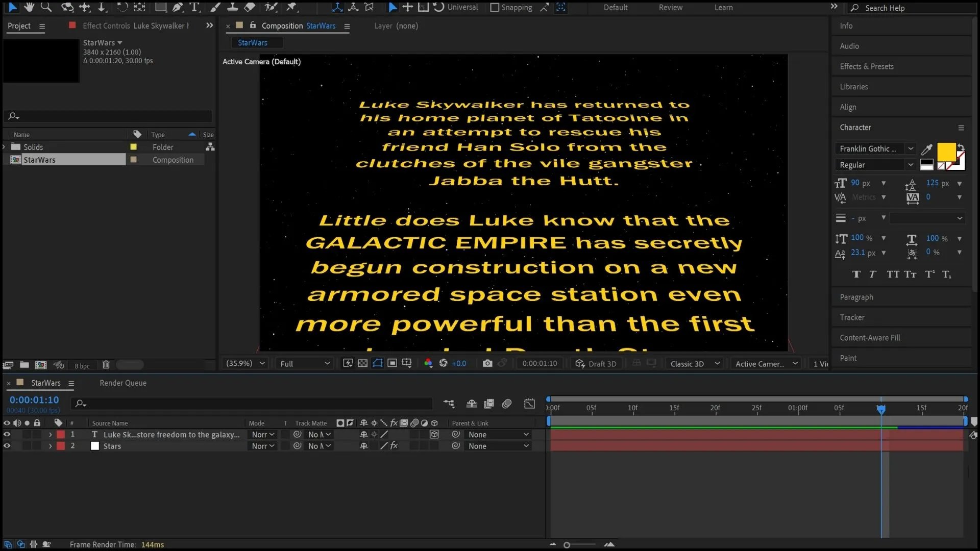Select the StarWars tab in composition

coord(253,42)
